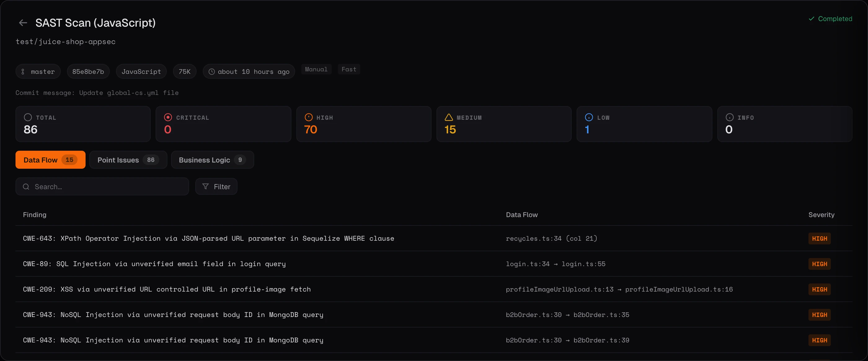This screenshot has width=868, height=361.
Task: Select the INFO 0 summary card
Action: 785,124
